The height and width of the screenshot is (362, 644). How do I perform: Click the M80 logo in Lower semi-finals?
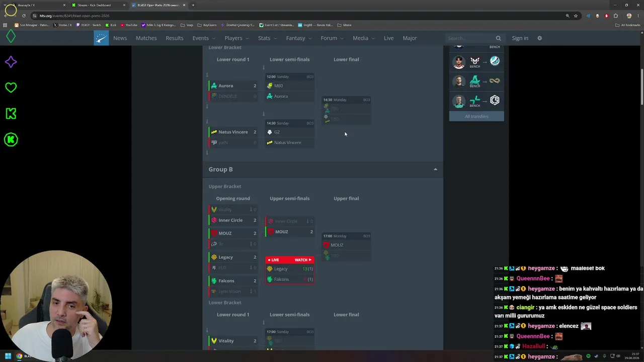coord(270,86)
